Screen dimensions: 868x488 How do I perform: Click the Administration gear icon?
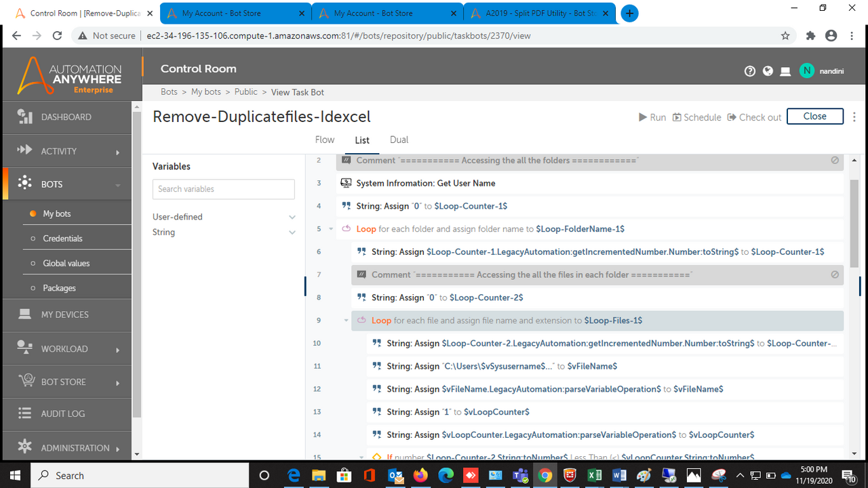(x=24, y=447)
